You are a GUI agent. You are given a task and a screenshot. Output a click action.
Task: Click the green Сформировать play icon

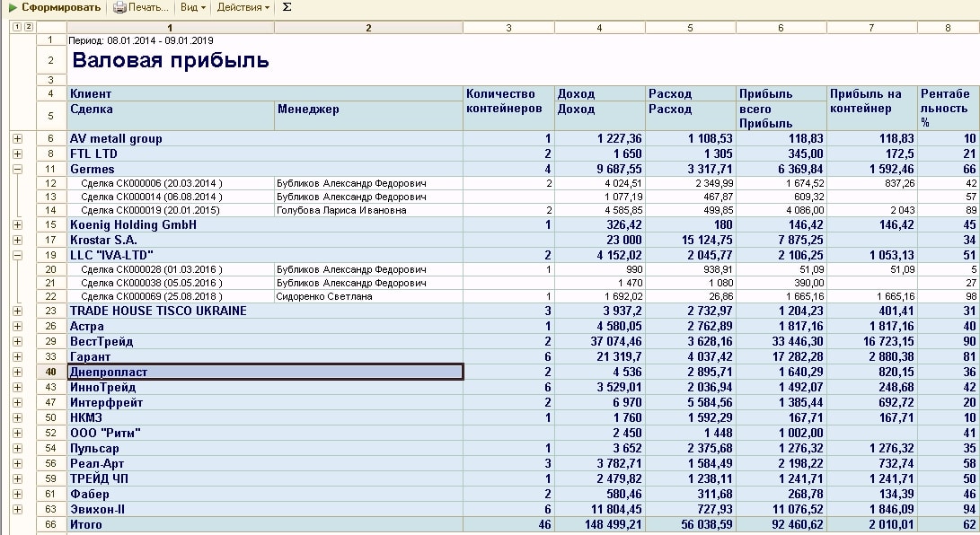click(x=13, y=7)
